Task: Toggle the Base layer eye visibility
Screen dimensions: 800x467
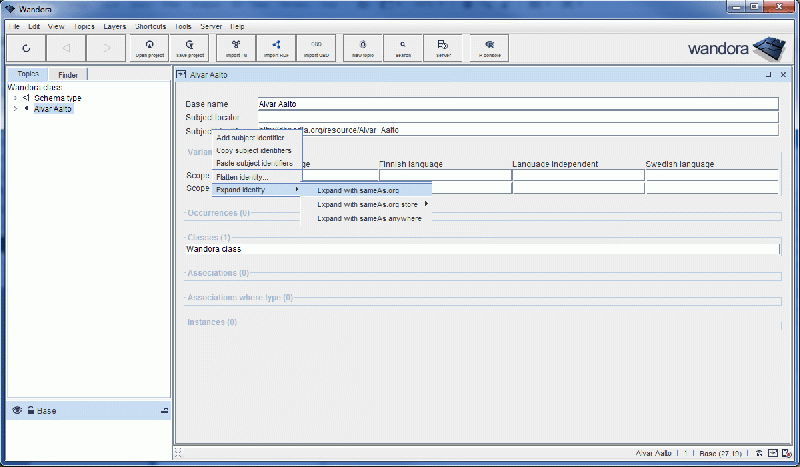Action: click(x=16, y=410)
